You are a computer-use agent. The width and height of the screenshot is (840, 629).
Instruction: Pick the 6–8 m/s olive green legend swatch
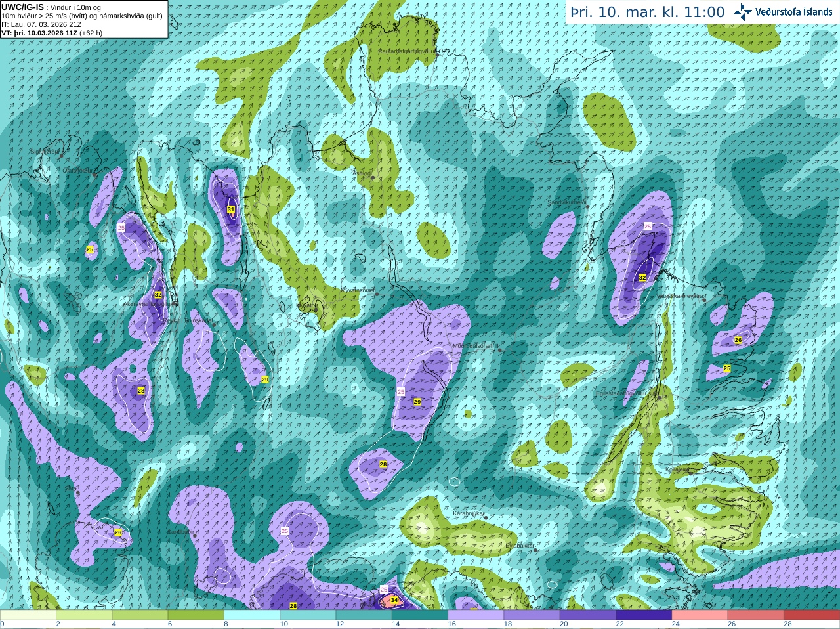(196, 615)
